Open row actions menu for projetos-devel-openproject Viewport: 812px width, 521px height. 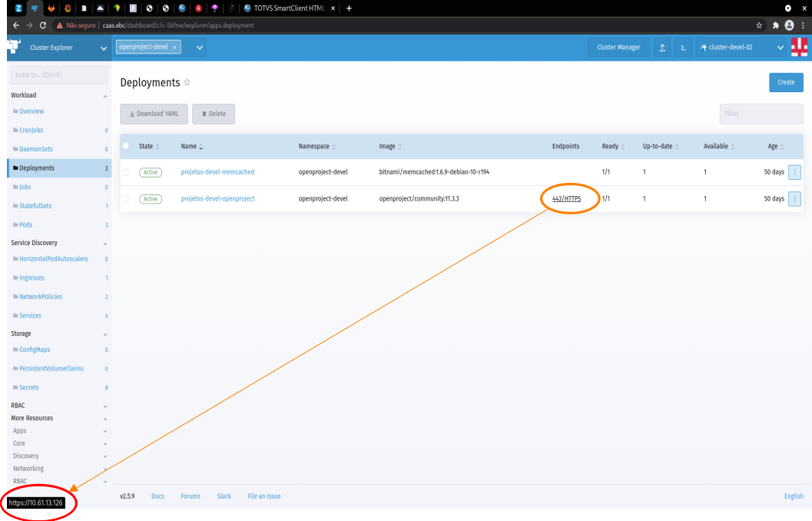(x=794, y=198)
